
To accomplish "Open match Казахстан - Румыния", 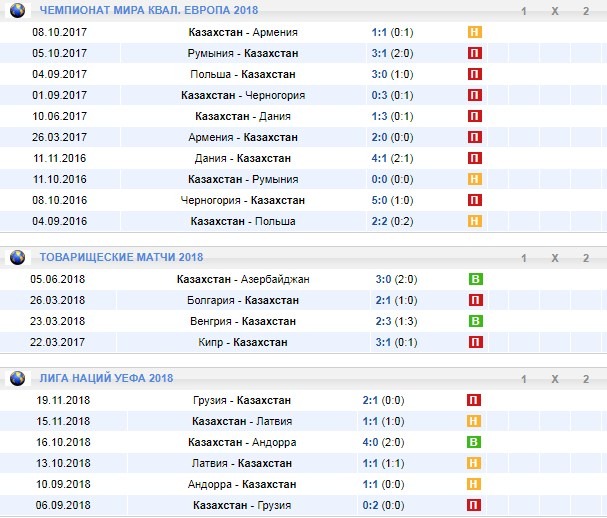I will (x=243, y=179).
